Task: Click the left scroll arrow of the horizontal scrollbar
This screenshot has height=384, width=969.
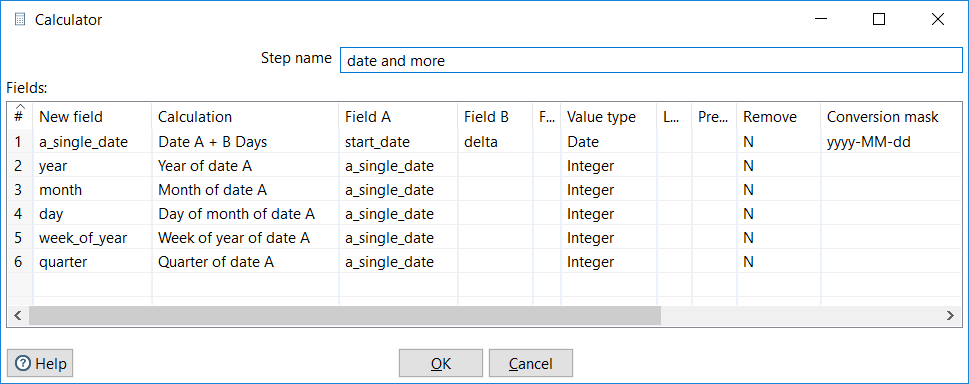Action: click(x=17, y=315)
